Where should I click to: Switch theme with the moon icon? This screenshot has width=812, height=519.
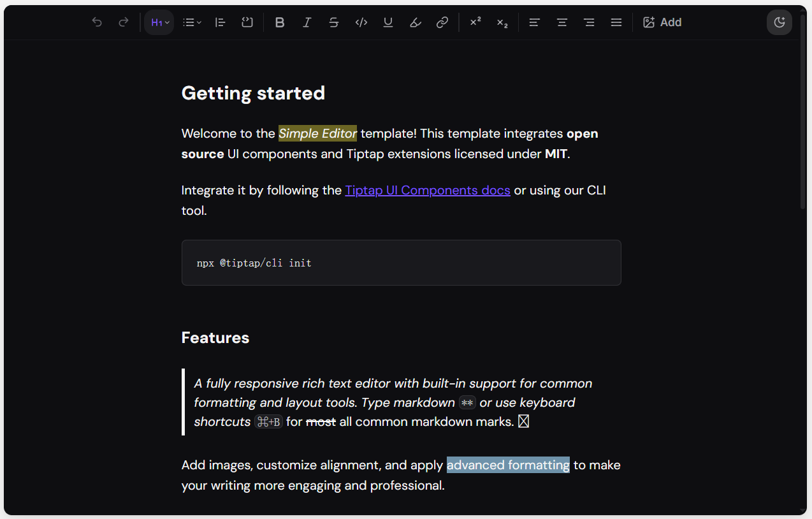click(779, 22)
